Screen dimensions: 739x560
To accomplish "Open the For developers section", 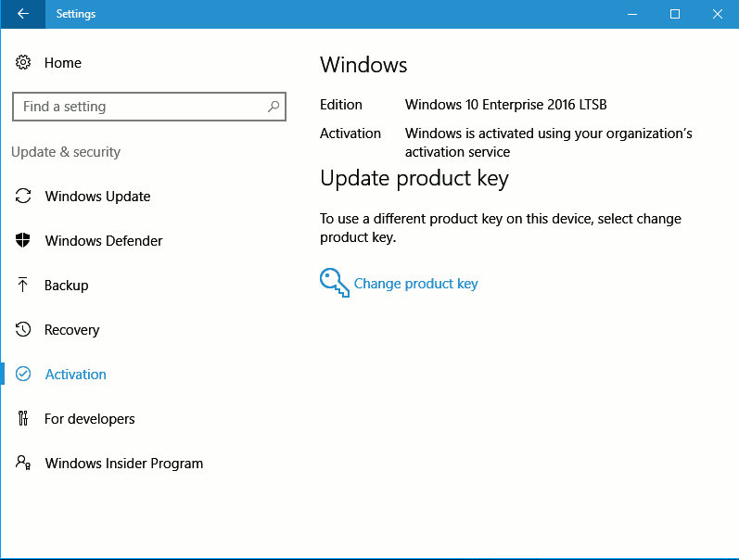I will [90, 418].
